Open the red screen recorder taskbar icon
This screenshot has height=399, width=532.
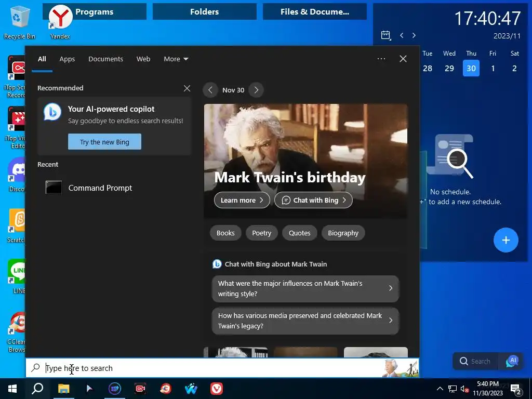coord(140,389)
